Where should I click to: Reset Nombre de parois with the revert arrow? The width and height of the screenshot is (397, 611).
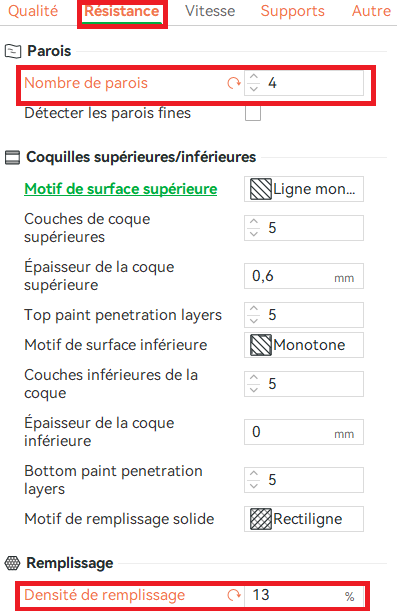pyautogui.click(x=234, y=83)
